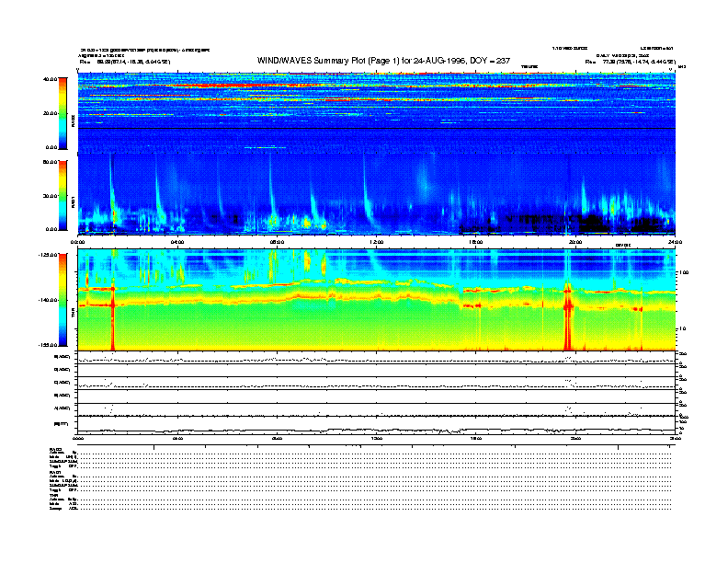Click the 08:00 tick label under RAD1 panel

point(277,242)
